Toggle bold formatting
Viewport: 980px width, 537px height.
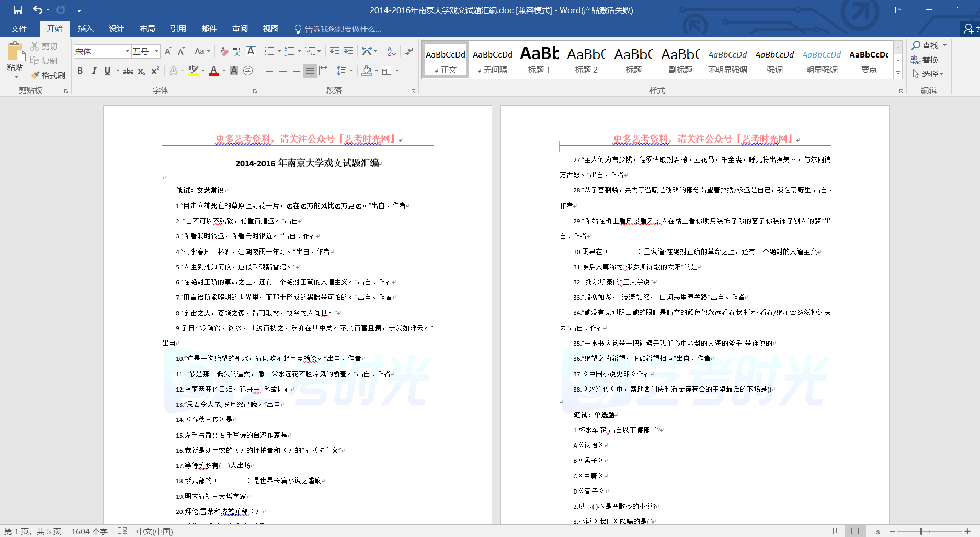80,71
